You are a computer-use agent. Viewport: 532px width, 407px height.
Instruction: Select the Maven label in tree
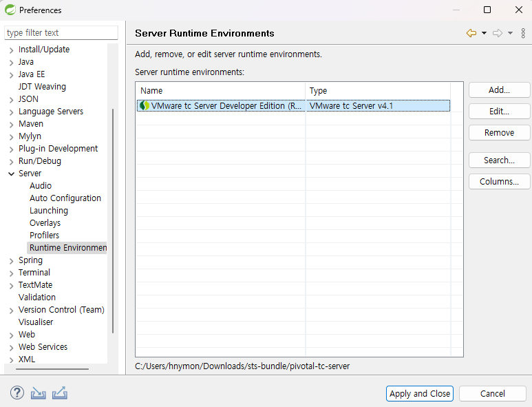pos(31,123)
